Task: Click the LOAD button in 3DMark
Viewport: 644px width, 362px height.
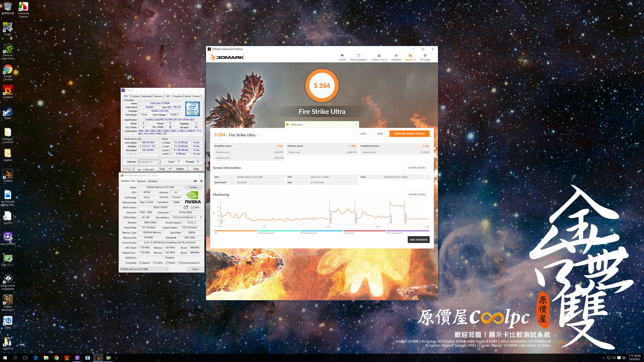Action: click(x=363, y=134)
